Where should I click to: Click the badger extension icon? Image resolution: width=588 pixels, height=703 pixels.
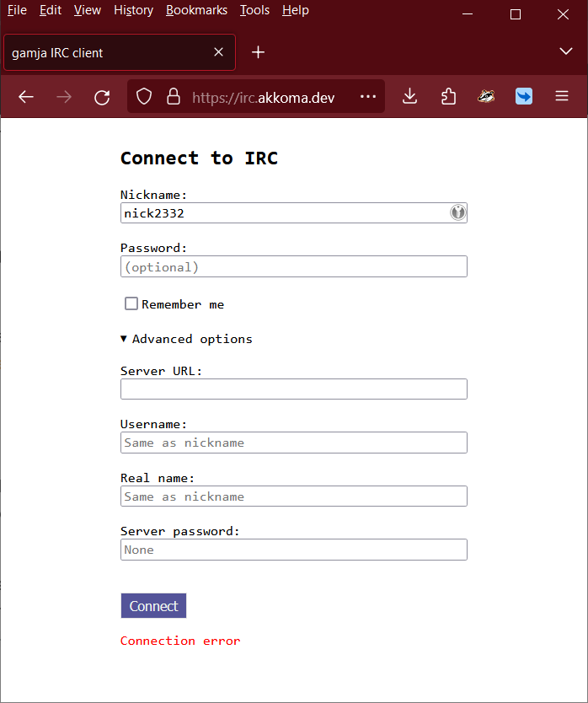(x=486, y=96)
